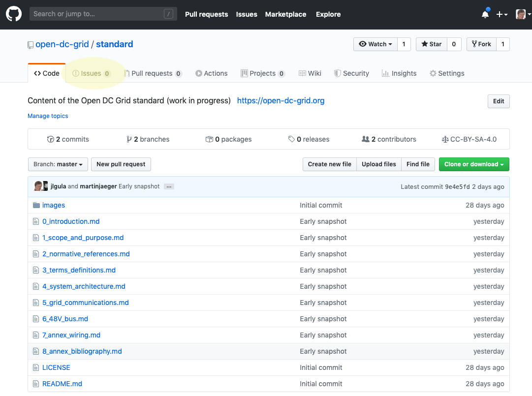The image size is (532, 396).
Task: Fork the standard repository
Action: pyautogui.click(x=481, y=44)
